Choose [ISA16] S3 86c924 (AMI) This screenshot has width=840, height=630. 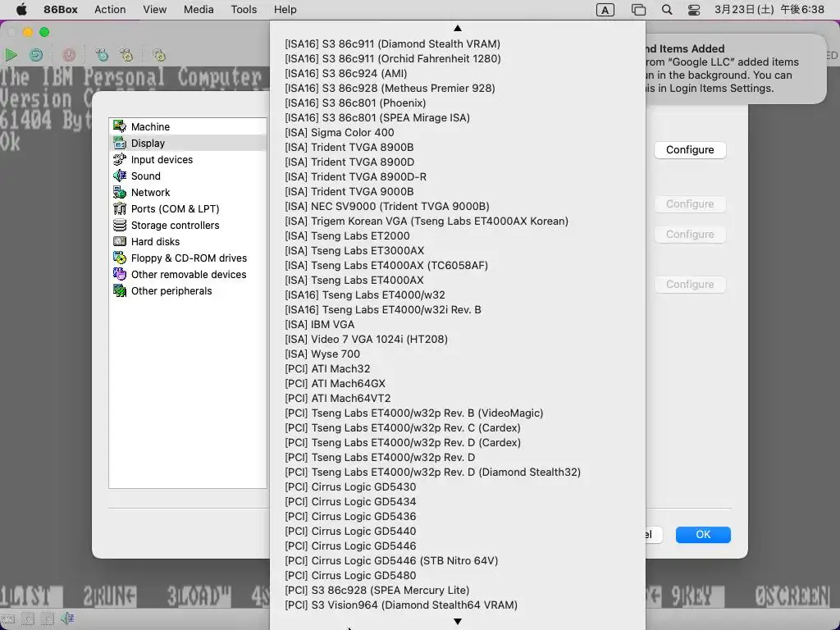click(458, 73)
